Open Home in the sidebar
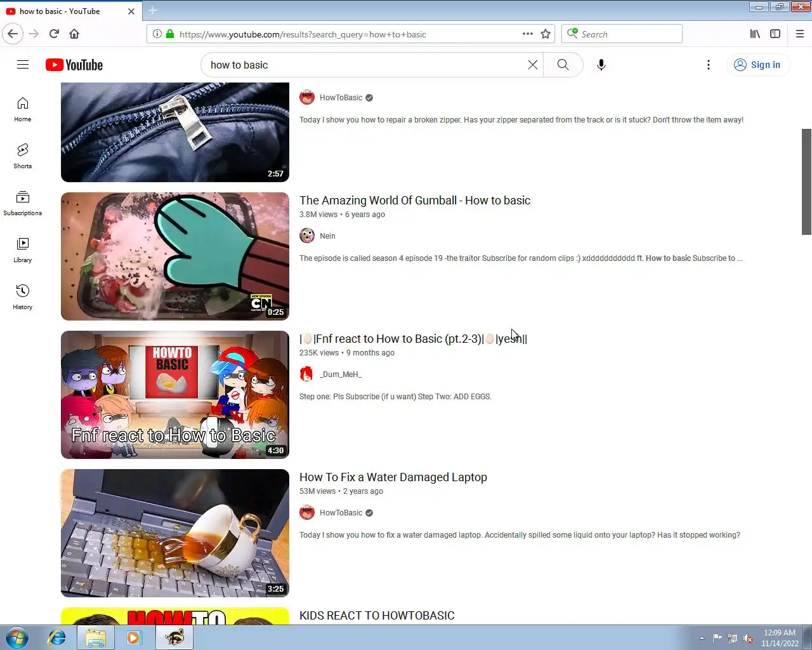812x650 pixels. coord(23,109)
